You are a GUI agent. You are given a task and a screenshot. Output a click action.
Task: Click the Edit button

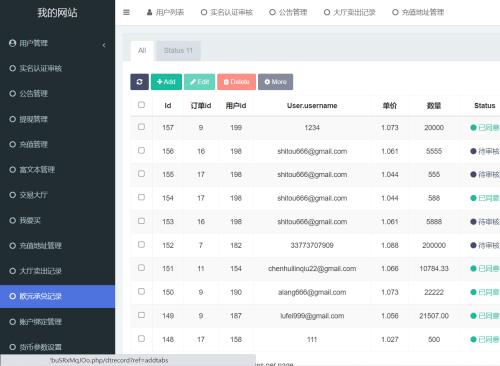[x=199, y=82]
